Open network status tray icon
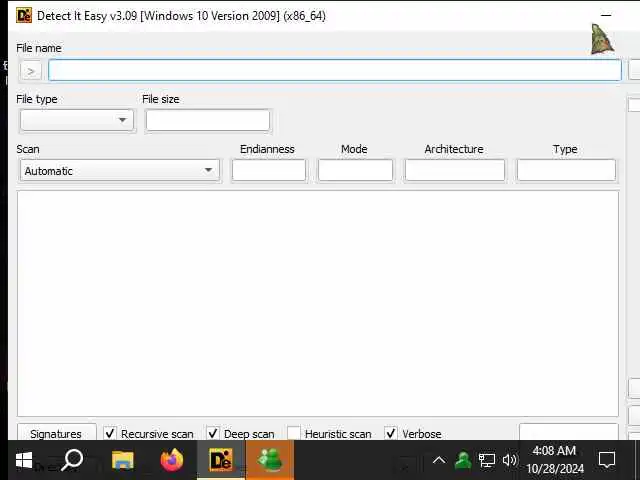 (487, 461)
